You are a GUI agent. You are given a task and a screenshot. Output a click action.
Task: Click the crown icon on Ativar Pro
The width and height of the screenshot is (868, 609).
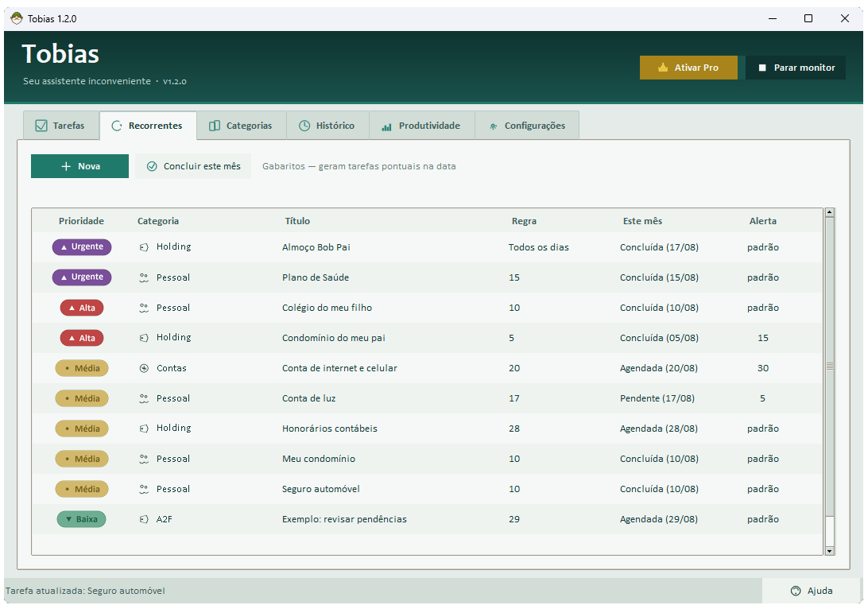663,68
